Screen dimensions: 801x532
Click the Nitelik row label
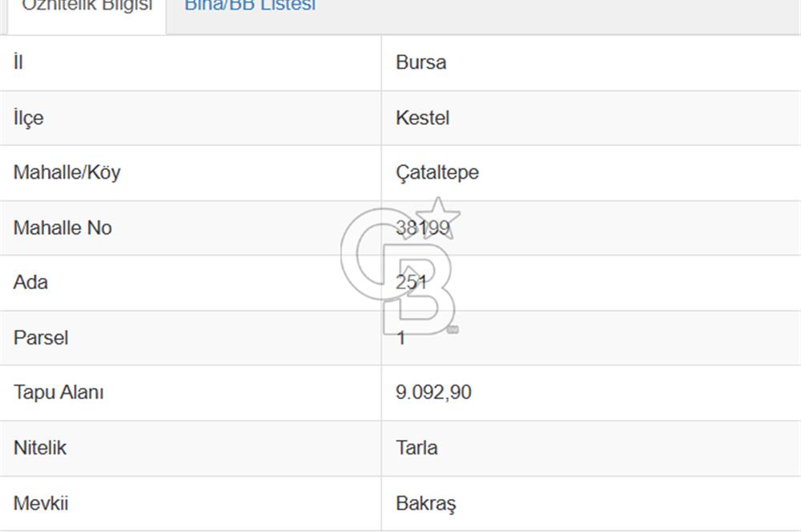[x=40, y=448]
